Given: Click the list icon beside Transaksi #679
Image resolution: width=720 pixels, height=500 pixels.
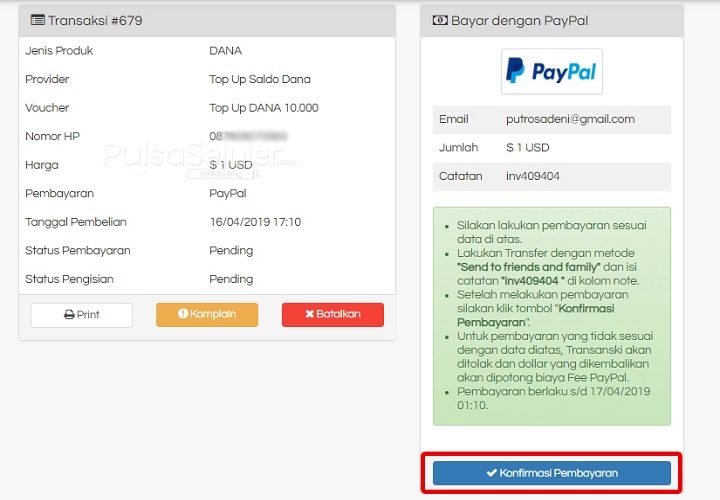Looking at the screenshot, I should coord(37,20).
